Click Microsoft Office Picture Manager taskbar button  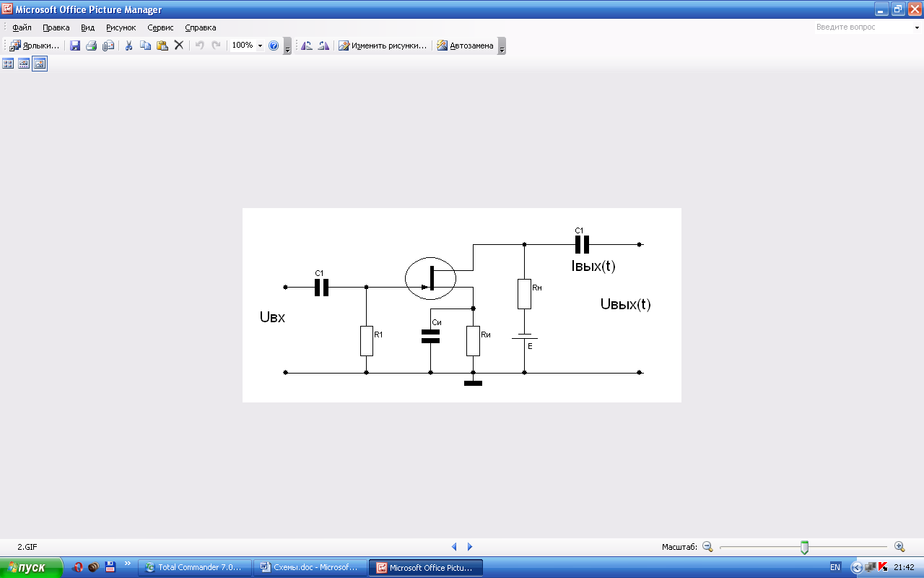pos(426,567)
